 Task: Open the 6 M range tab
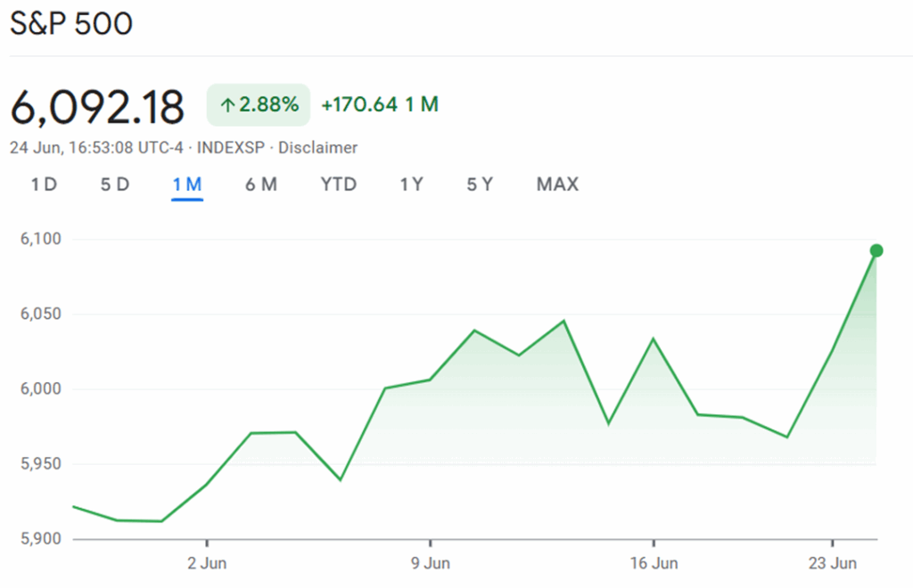tap(261, 185)
